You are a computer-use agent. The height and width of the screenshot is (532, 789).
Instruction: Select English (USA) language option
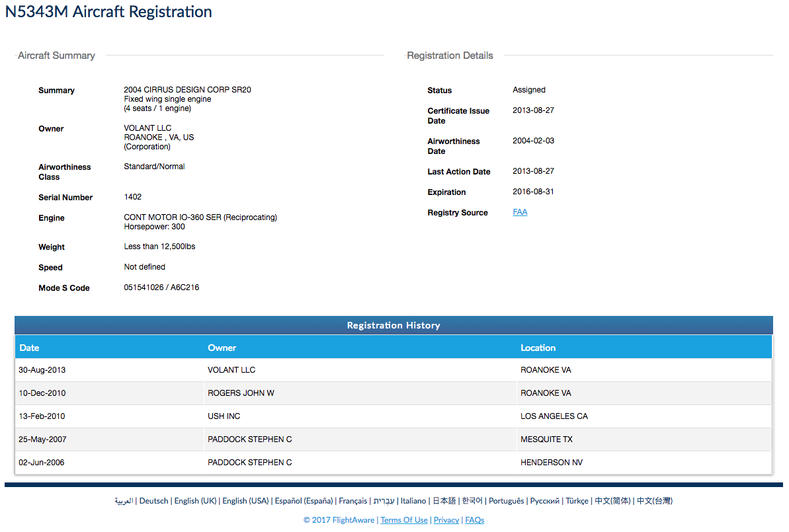(245, 501)
